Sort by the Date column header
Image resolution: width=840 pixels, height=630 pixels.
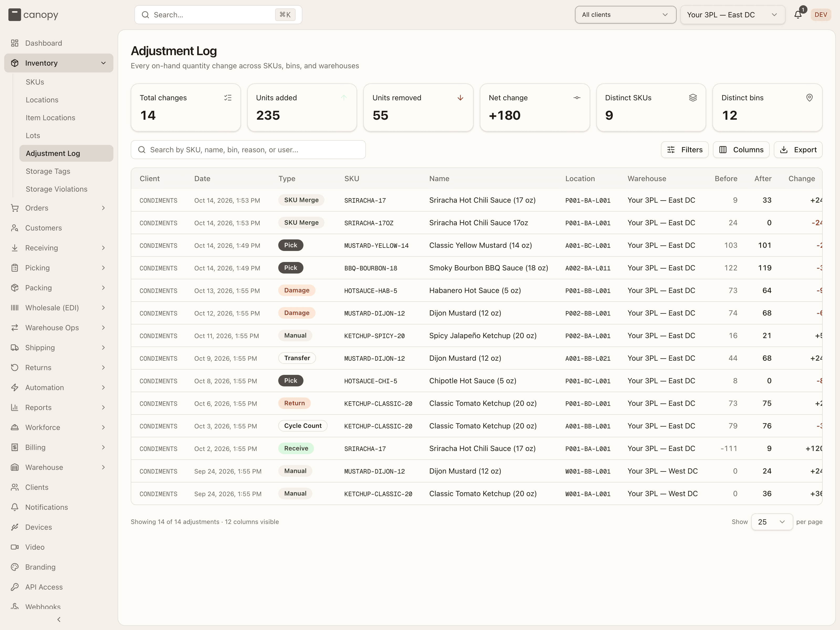coord(202,178)
